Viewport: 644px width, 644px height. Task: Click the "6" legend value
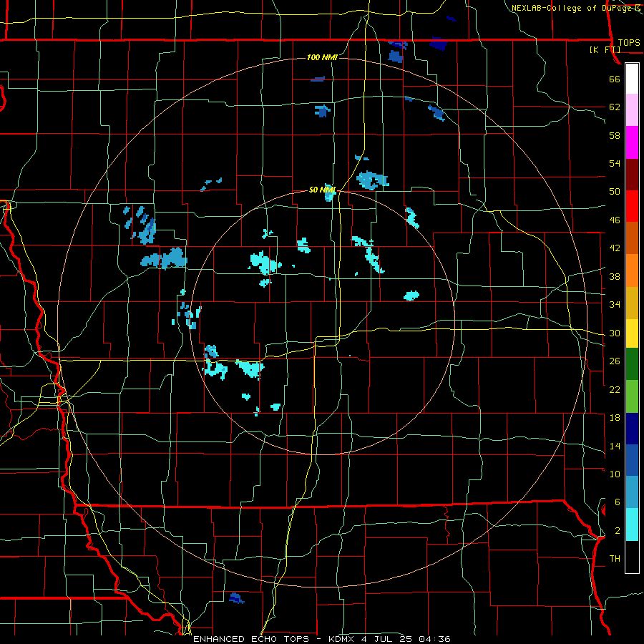(x=618, y=502)
